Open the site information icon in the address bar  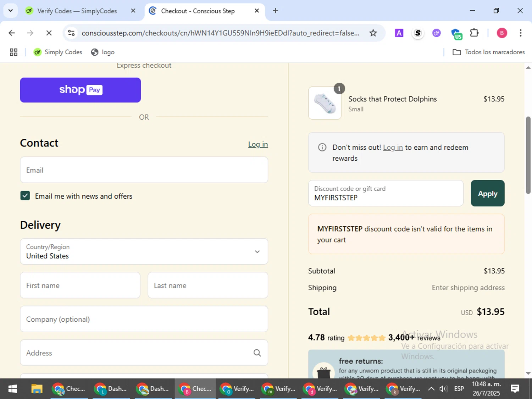pyautogui.click(x=71, y=33)
